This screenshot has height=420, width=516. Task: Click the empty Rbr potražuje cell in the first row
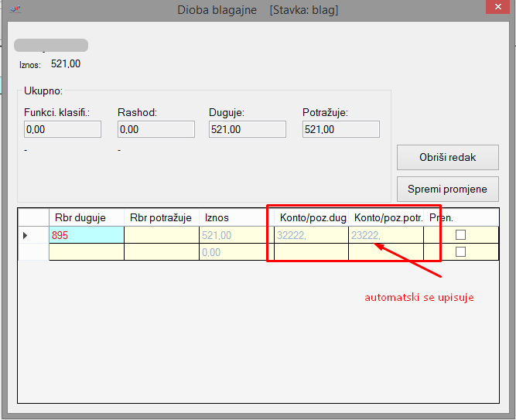coord(161,235)
